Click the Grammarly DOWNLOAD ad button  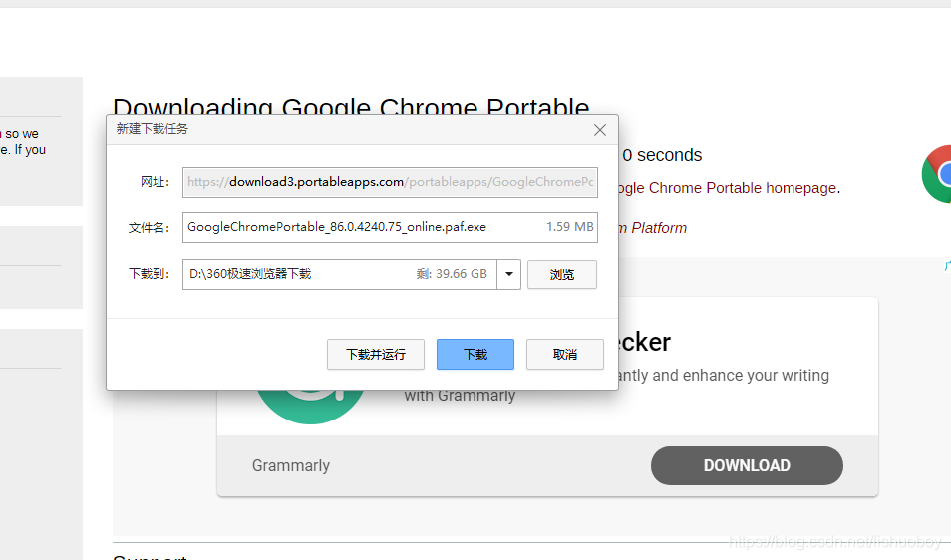[x=747, y=465]
